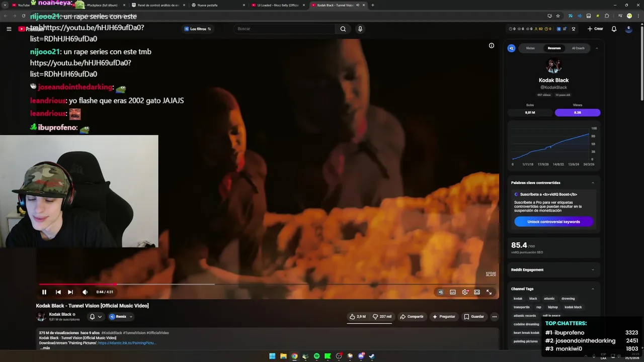Like the video (2,9 M)
This screenshot has width=644, height=362.
pyautogui.click(x=358, y=317)
